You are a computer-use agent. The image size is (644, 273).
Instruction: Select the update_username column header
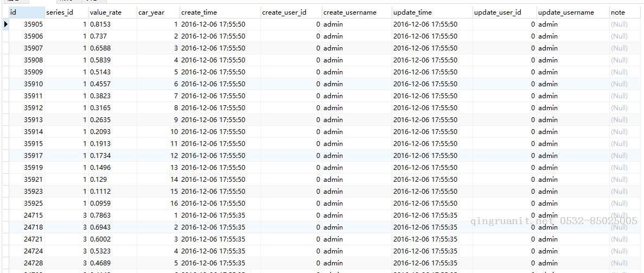click(x=573, y=12)
